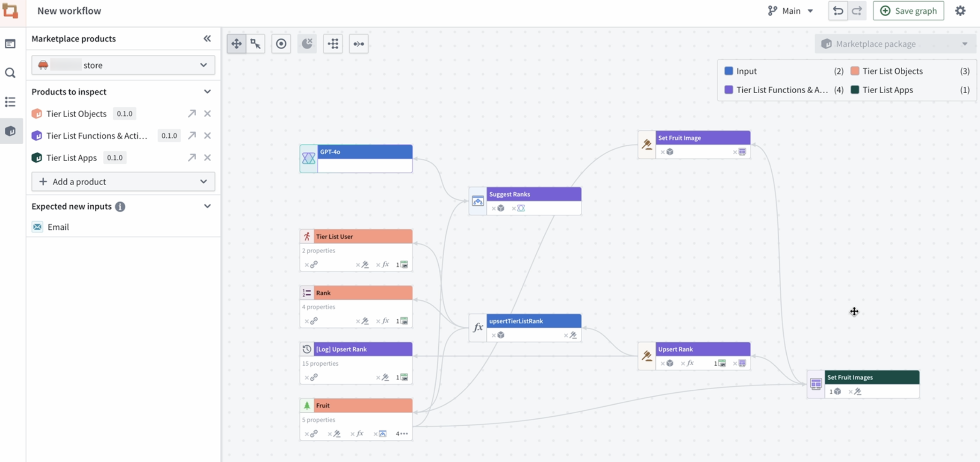
Task: Collapse the Products to inspect section
Action: [208, 92]
